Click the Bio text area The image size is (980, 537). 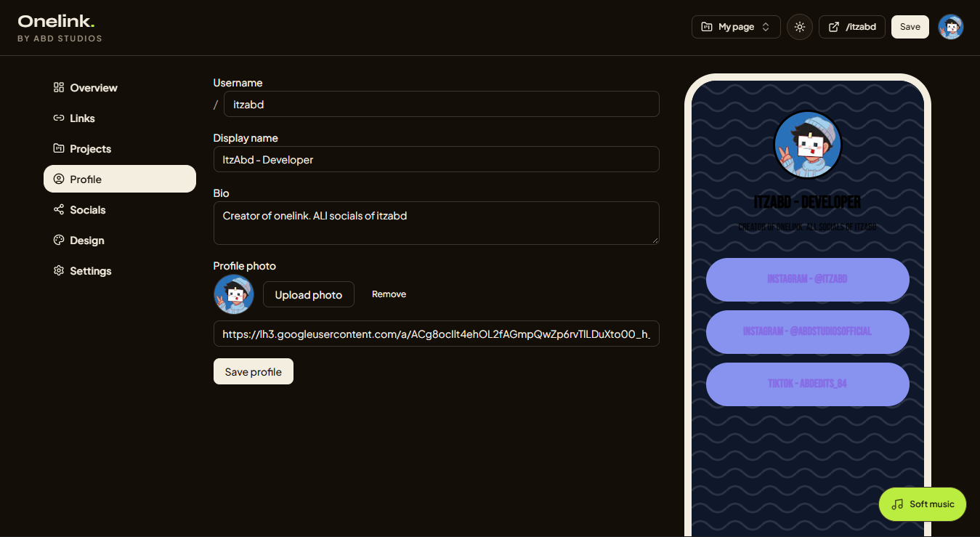coord(437,223)
